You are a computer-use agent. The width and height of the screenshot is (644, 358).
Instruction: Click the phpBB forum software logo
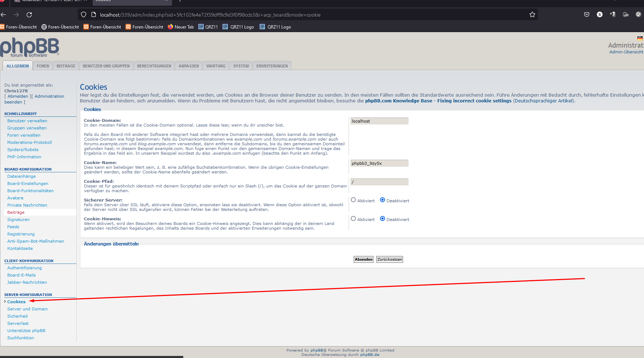(30, 47)
